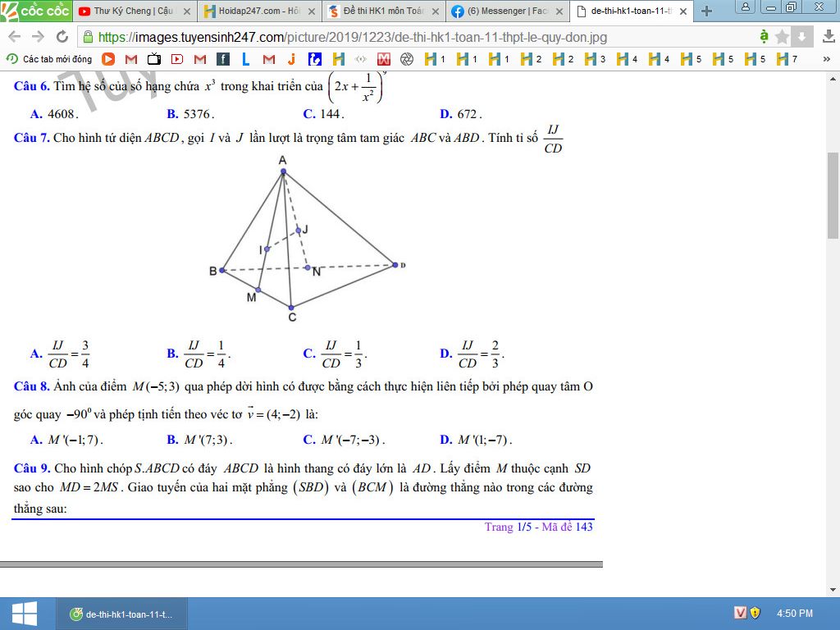Screen dimensions: 840x630
Task: Open the browser downloads panel
Action: pyautogui.click(x=829, y=36)
